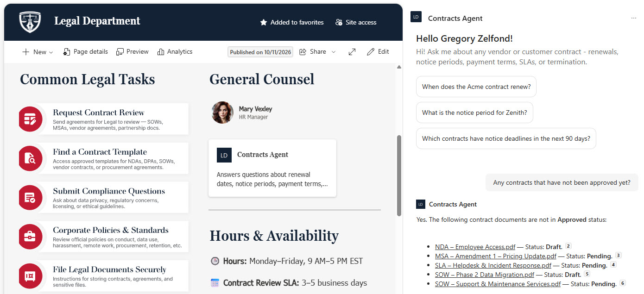Open Find a Contract Template
Screen dimensions: 644x294
tap(100, 152)
